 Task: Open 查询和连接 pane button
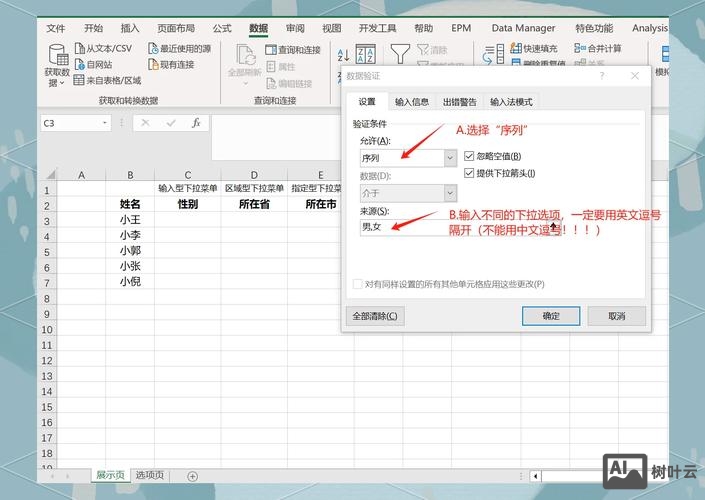[x=293, y=49]
